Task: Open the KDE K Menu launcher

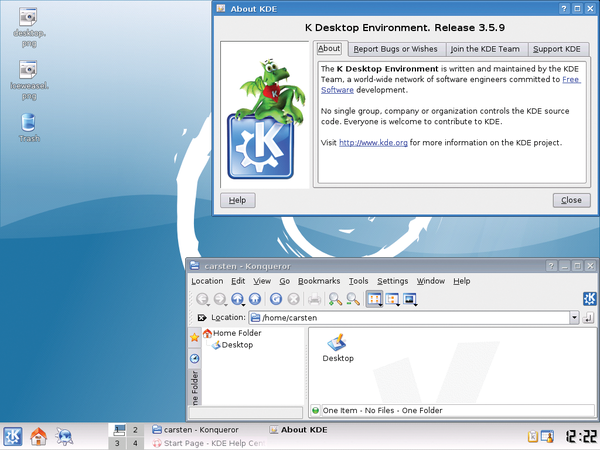Action: [x=13, y=436]
